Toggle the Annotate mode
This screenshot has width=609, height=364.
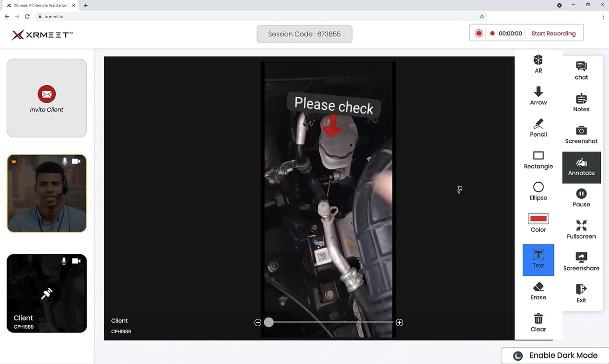click(x=581, y=167)
